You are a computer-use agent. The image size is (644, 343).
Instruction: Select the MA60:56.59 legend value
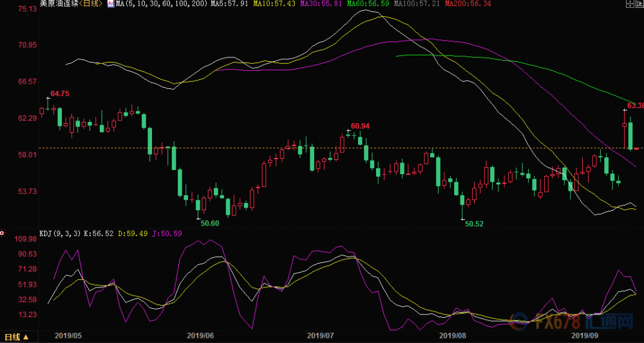click(368, 4)
